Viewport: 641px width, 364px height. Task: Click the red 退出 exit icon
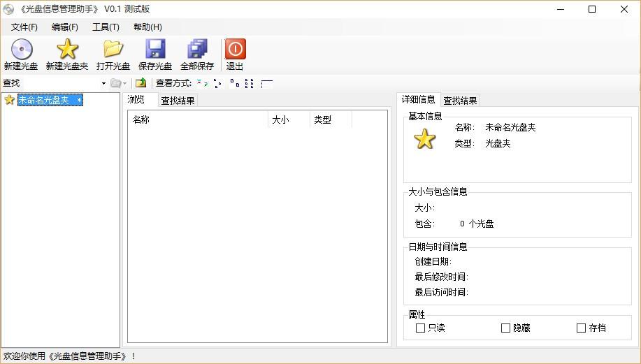point(235,49)
